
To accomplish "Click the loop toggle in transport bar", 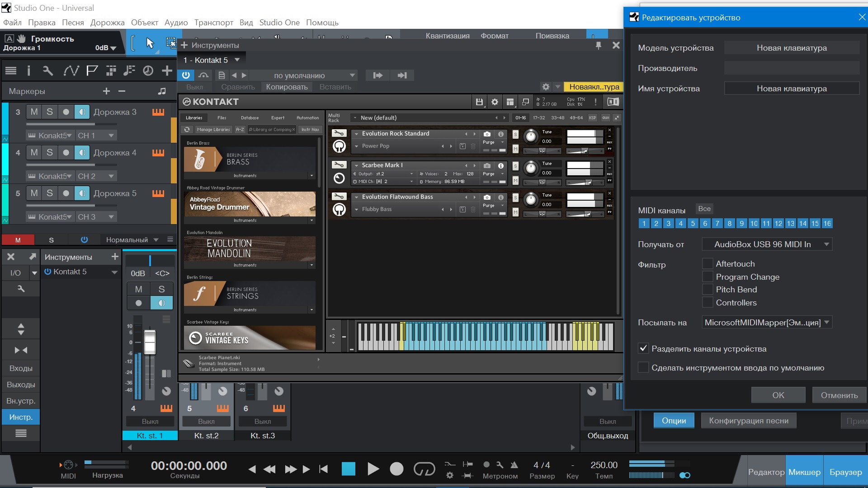I will tap(424, 469).
